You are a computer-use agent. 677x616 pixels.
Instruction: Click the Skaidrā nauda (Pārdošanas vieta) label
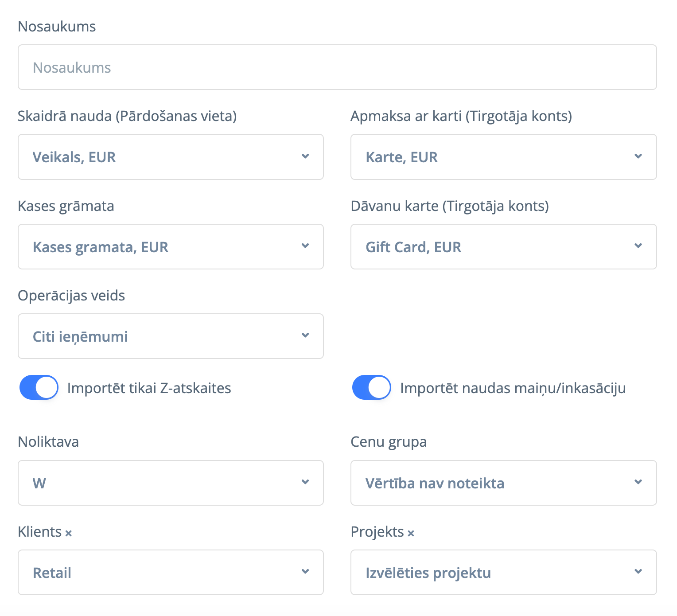click(x=127, y=116)
